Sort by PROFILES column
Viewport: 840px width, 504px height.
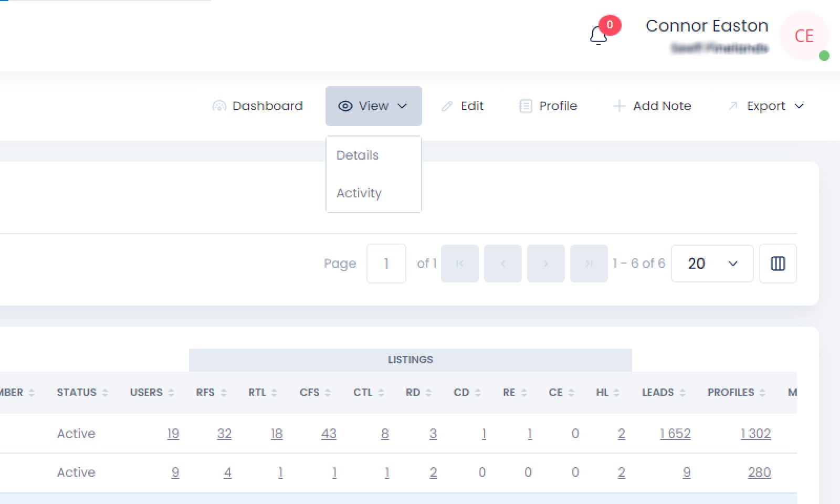click(x=736, y=393)
